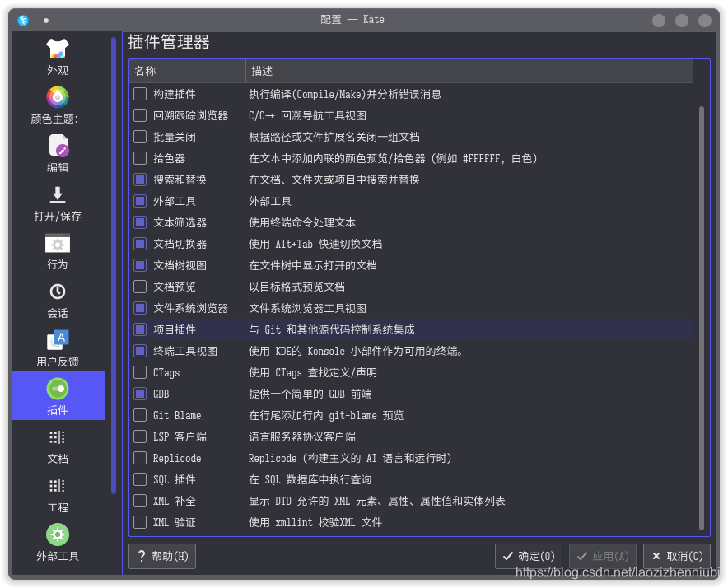The image size is (728, 588).
Task: Open the 文档 settings page in sidebar
Action: [58, 446]
